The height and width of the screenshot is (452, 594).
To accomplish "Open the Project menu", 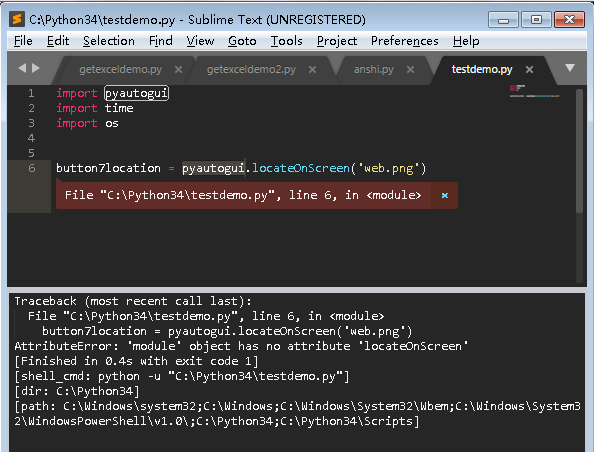I will click(337, 41).
